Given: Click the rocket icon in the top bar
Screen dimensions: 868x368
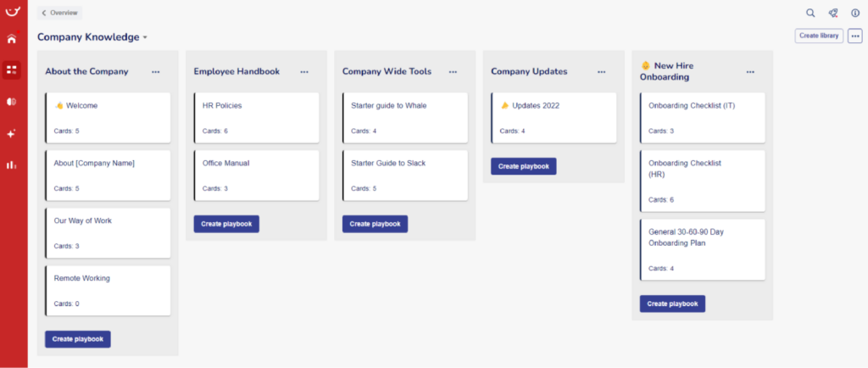Looking at the screenshot, I should coord(832,14).
